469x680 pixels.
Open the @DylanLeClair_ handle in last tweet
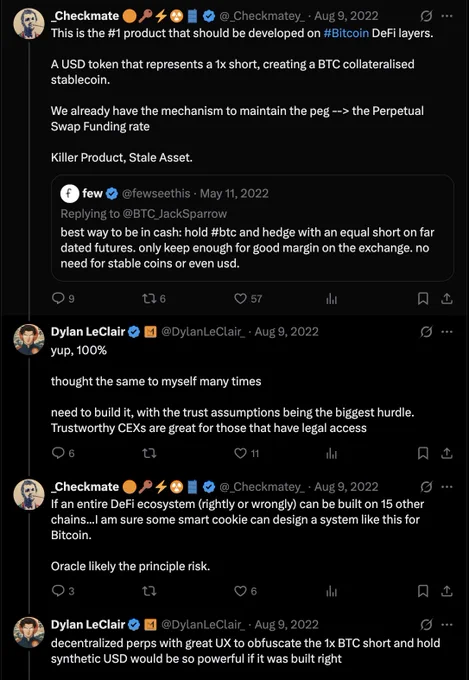203,624
